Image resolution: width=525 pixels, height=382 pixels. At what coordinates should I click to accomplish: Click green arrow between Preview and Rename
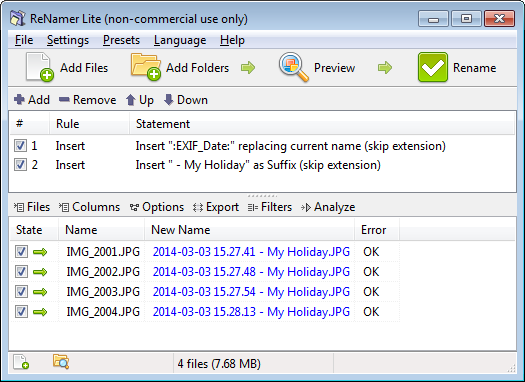pos(385,68)
